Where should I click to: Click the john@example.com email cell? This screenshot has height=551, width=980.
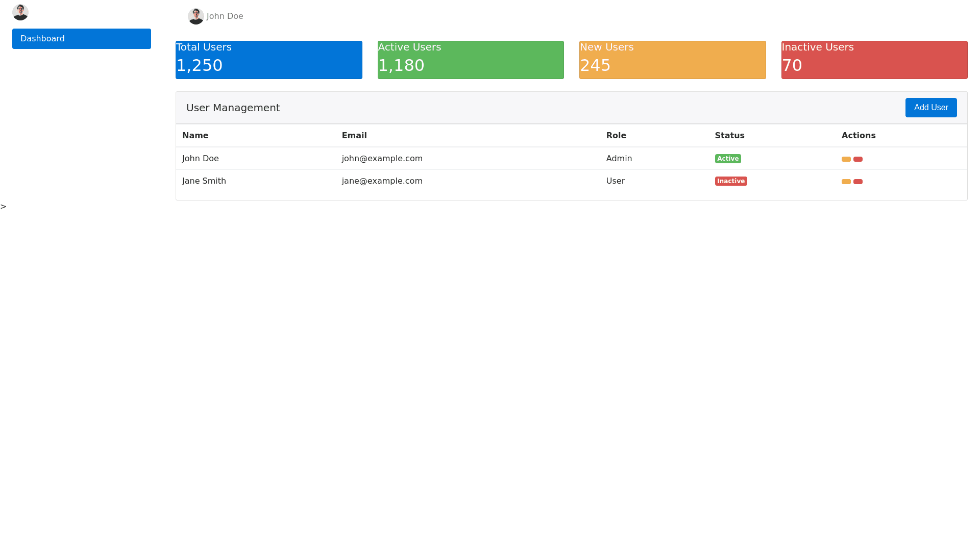point(382,159)
